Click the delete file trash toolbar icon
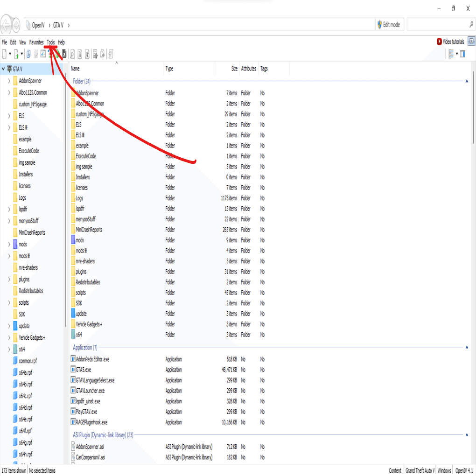The width and height of the screenshot is (476, 476). tap(87, 54)
